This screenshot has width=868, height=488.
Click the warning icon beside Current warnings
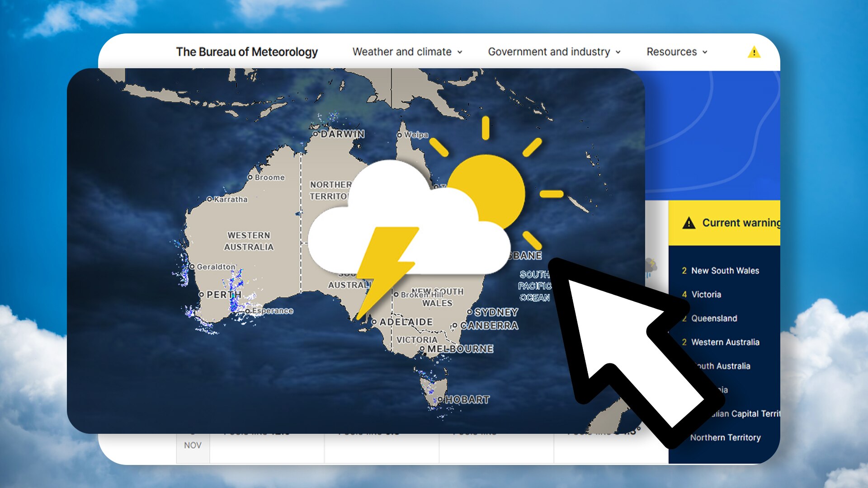689,223
